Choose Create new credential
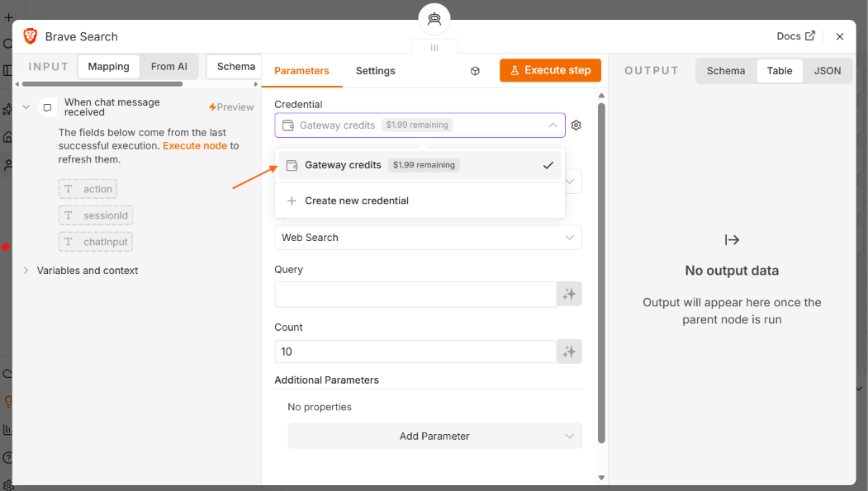The height and width of the screenshot is (491, 868). pos(420,201)
